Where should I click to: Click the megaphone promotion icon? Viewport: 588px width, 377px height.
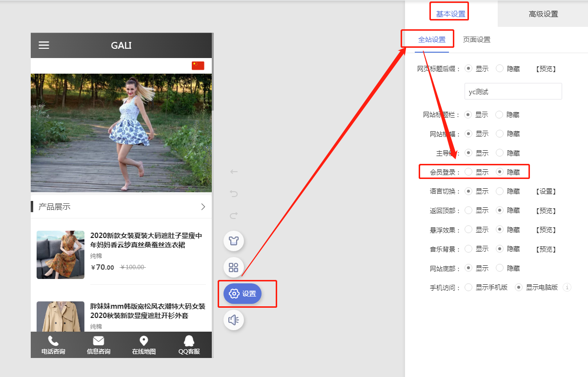click(234, 320)
